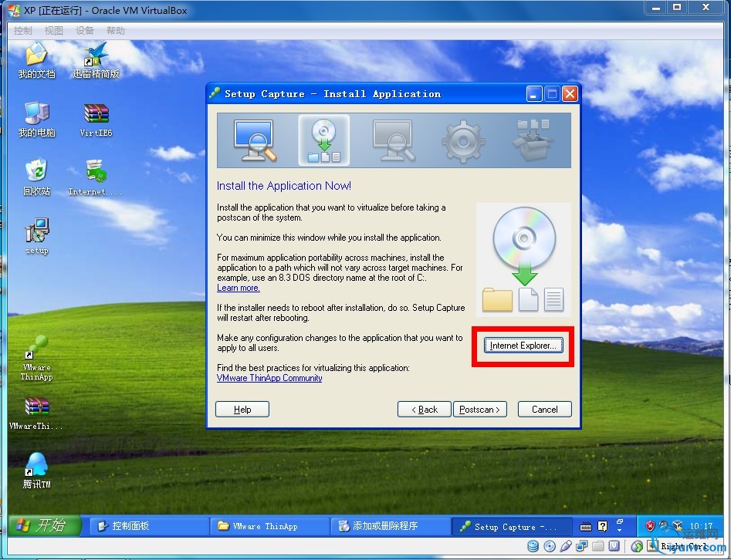The height and width of the screenshot is (560, 731).
Task: Select 我的电脑 desktop icon
Action: (36, 120)
